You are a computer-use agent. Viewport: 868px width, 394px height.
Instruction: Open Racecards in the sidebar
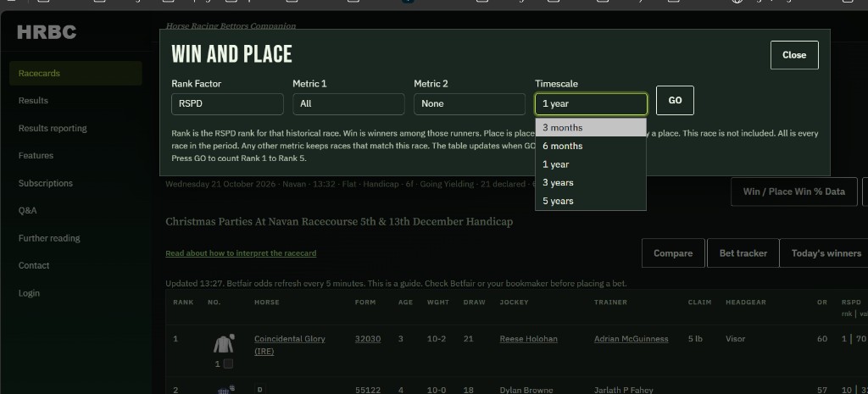pyautogui.click(x=75, y=73)
